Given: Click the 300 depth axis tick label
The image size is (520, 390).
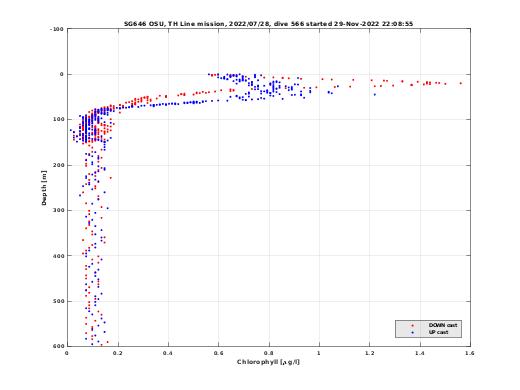Looking at the screenshot, I should tap(58, 210).
